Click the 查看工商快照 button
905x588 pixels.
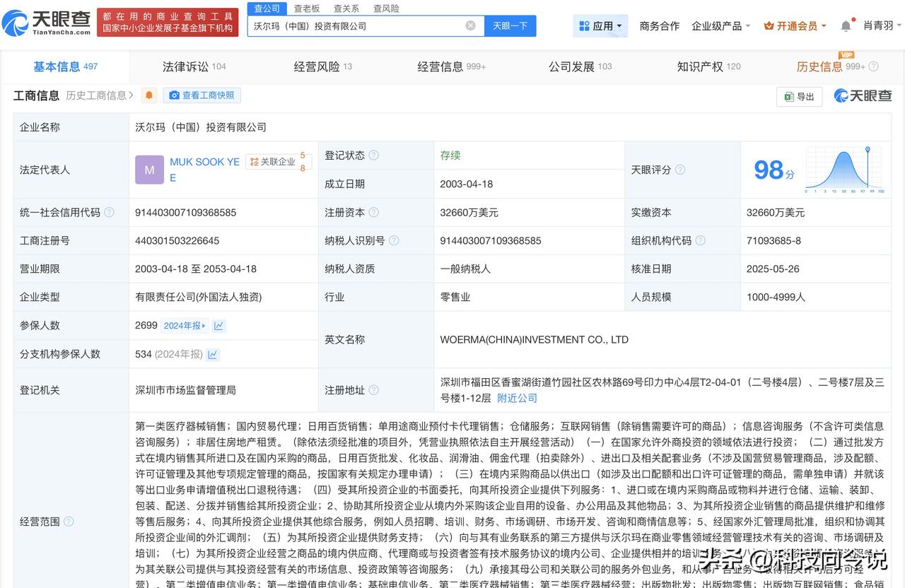pyautogui.click(x=202, y=95)
